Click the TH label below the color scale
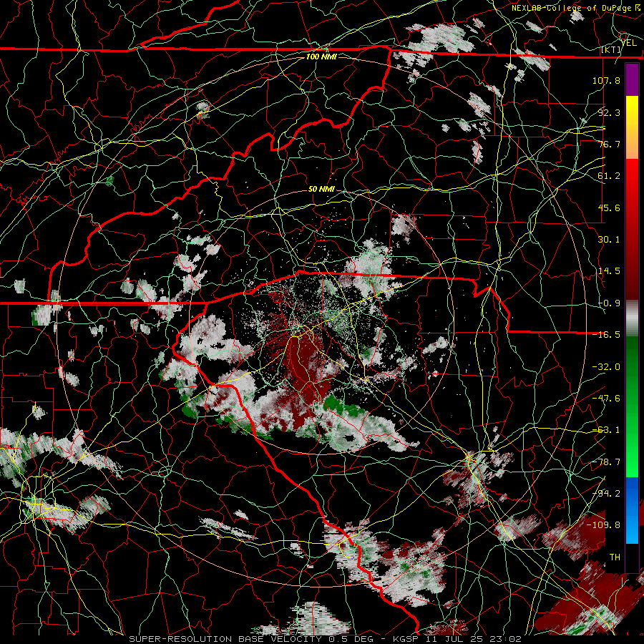Screen dimensions: 644x644 point(615,557)
